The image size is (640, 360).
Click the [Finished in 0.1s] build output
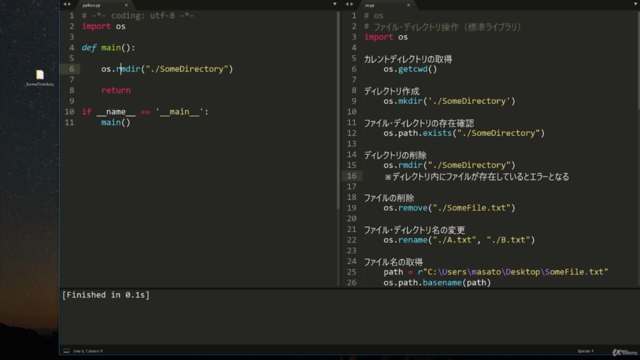[x=106, y=295]
